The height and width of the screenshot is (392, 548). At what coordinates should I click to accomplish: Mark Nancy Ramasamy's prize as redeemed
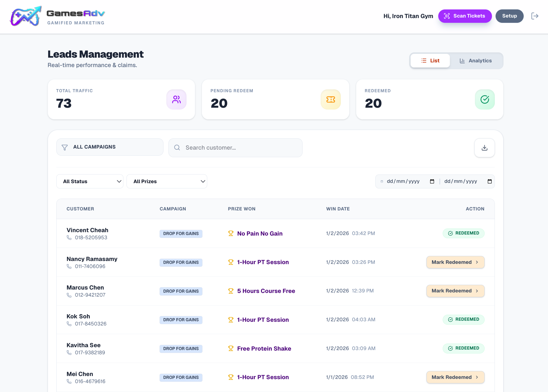click(x=455, y=262)
